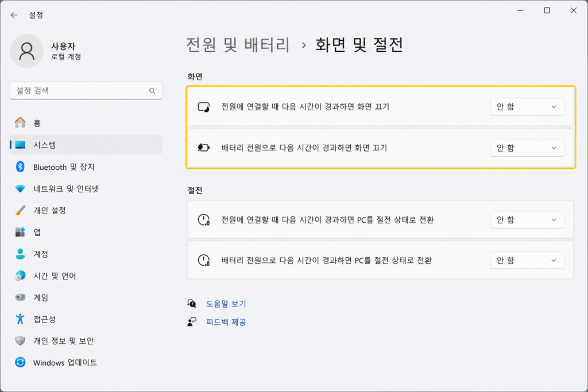Viewport: 588px width, 392px height.
Task: Click the battery sleep clock icon
Action: [204, 260]
